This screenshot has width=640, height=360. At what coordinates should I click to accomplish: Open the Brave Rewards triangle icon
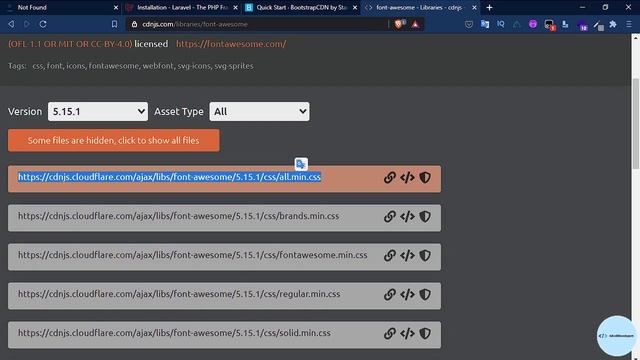[x=415, y=24]
